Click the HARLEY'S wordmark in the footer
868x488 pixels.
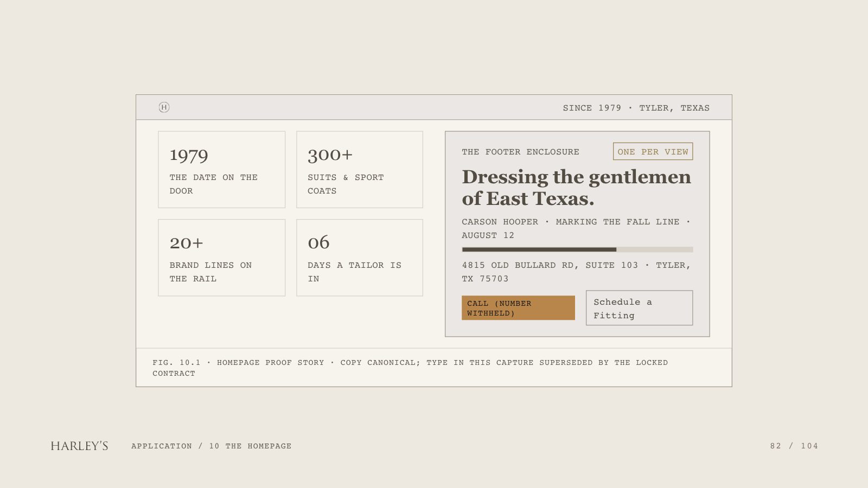click(79, 446)
